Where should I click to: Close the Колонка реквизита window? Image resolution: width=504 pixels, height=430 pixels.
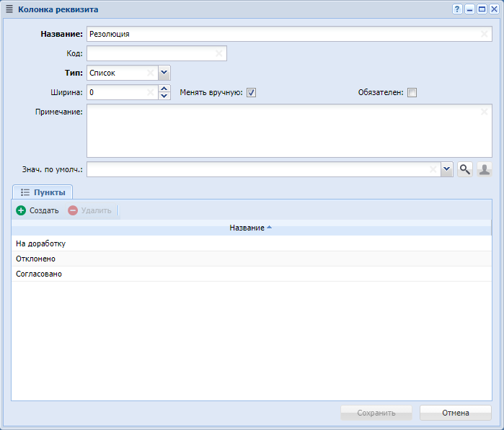click(x=494, y=9)
